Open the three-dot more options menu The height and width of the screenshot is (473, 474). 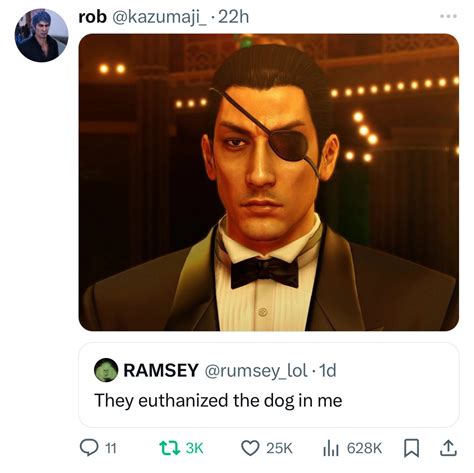click(448, 16)
